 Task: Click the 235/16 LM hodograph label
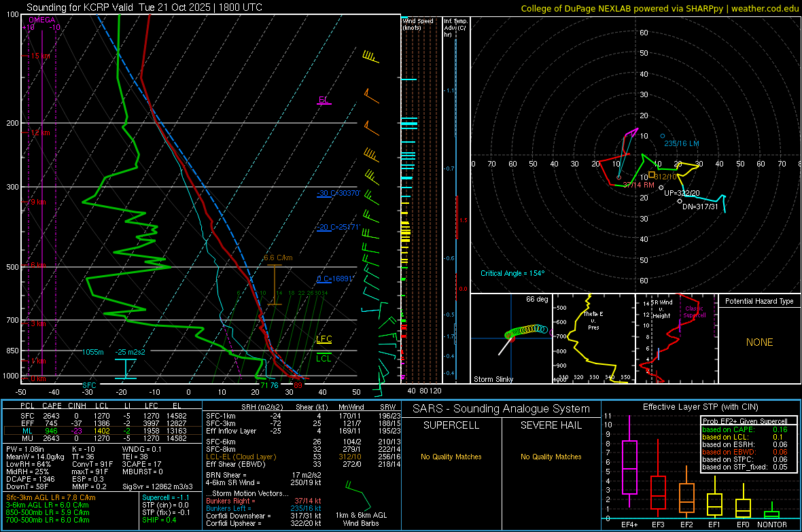click(681, 144)
